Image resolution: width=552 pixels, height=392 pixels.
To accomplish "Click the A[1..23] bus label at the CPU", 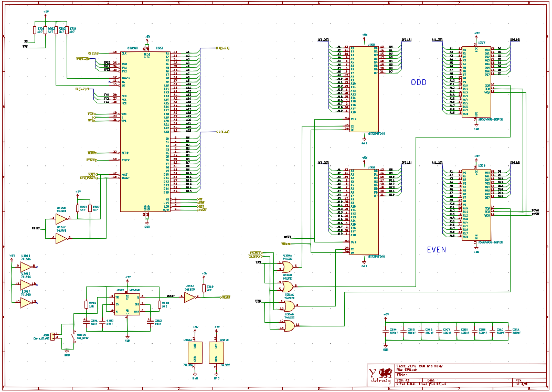I will (223, 48).
